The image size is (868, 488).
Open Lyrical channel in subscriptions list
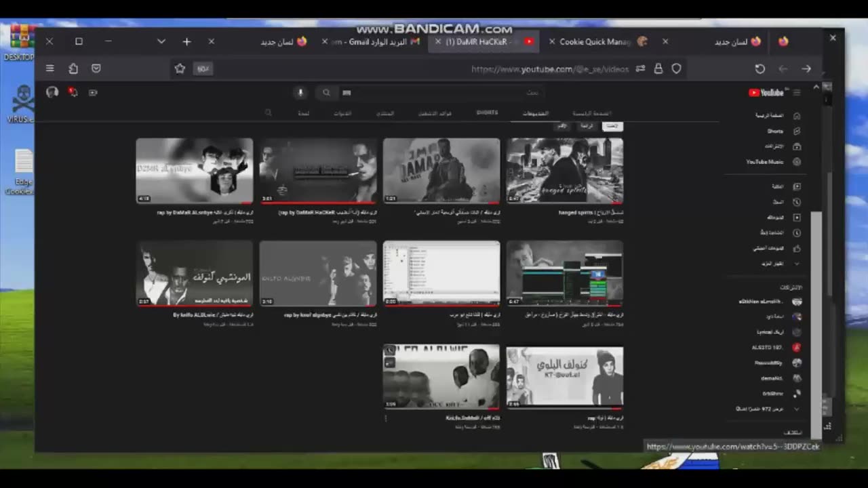click(778, 332)
